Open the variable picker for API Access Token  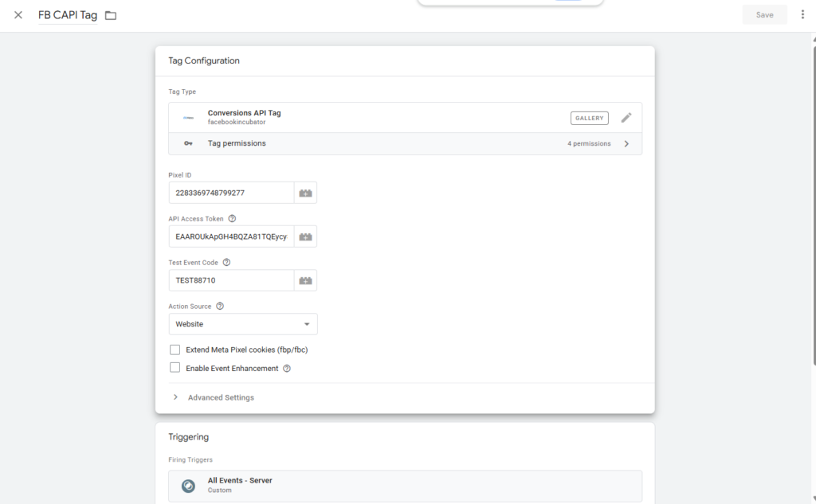[x=307, y=236]
